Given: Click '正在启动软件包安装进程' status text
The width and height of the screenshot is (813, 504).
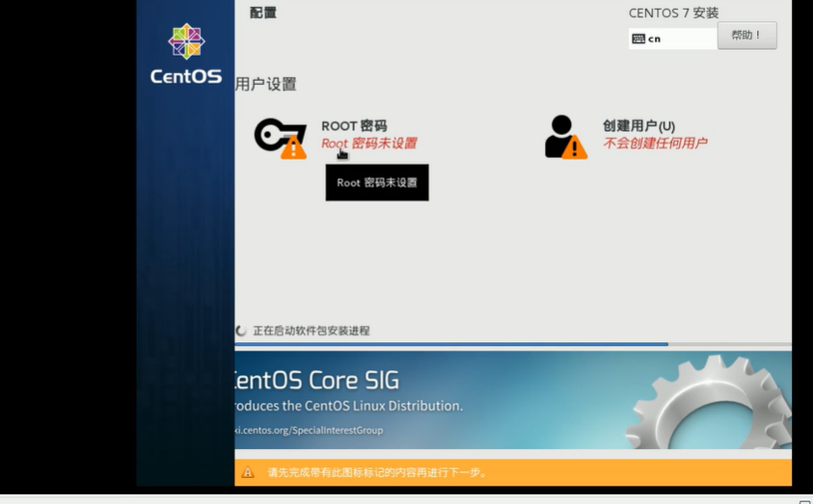Looking at the screenshot, I should point(312,331).
